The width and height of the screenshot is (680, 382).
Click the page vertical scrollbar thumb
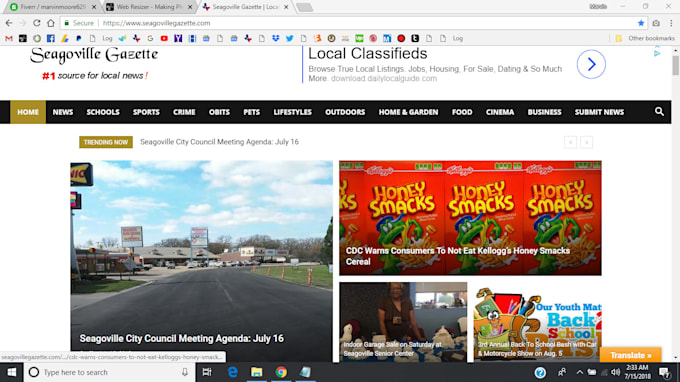pyautogui.click(x=676, y=65)
